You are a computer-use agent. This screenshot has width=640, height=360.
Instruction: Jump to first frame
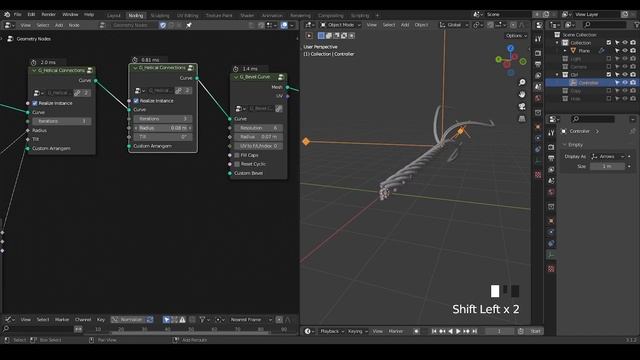pos(434,331)
